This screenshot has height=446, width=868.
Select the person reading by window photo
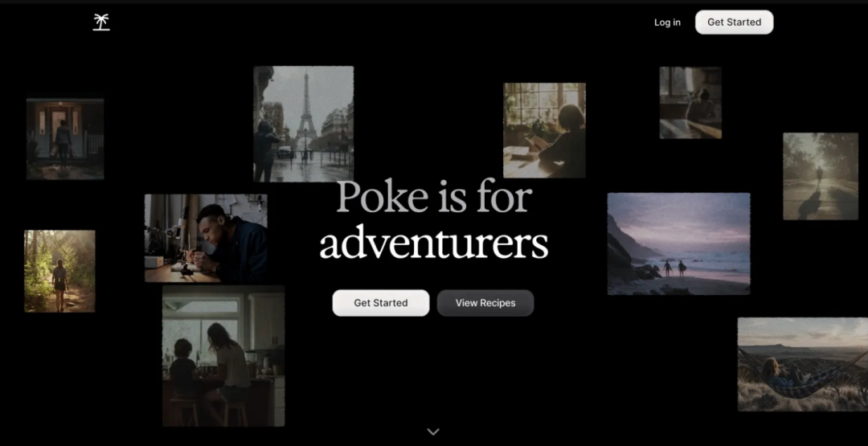coord(544,131)
